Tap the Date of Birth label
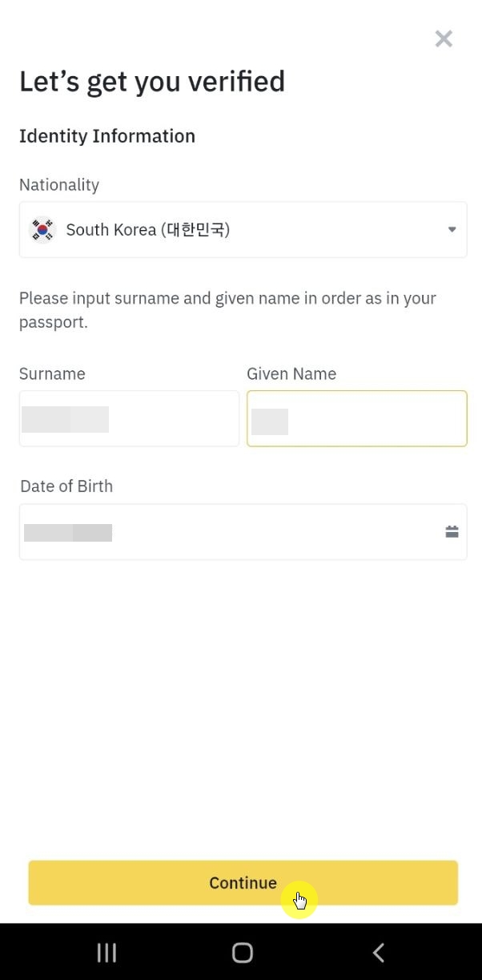Image resolution: width=482 pixels, height=980 pixels. (x=66, y=486)
